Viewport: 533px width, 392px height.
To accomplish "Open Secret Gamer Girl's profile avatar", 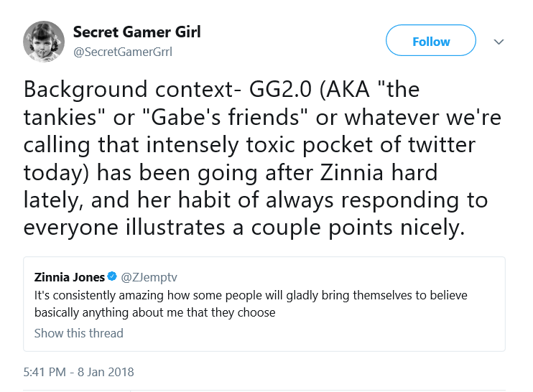I will [x=44, y=42].
